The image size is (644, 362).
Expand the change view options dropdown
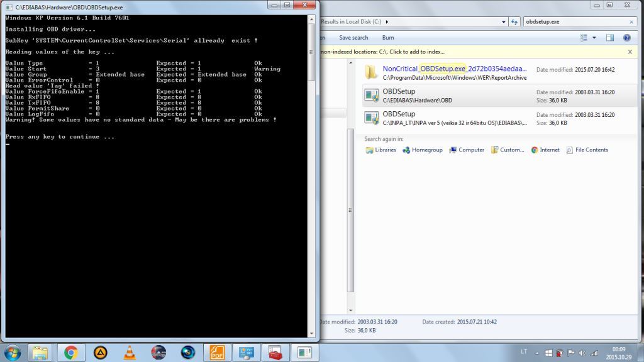pyautogui.click(x=594, y=38)
